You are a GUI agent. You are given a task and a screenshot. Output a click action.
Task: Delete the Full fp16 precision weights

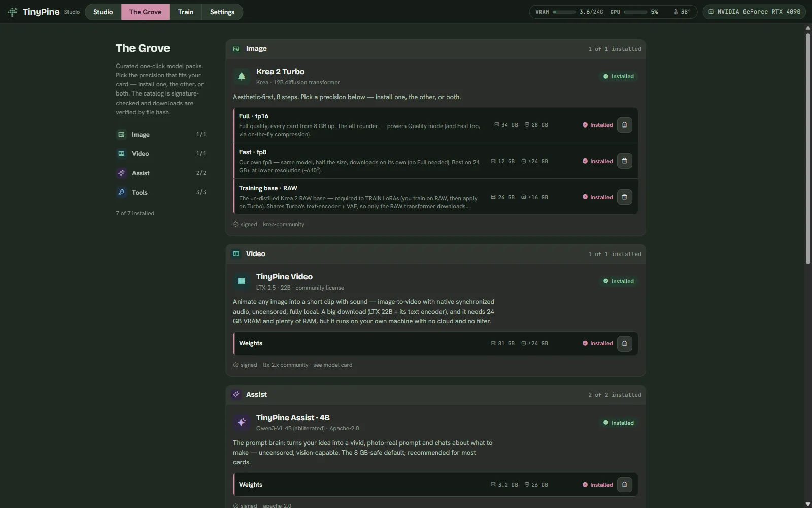(624, 125)
